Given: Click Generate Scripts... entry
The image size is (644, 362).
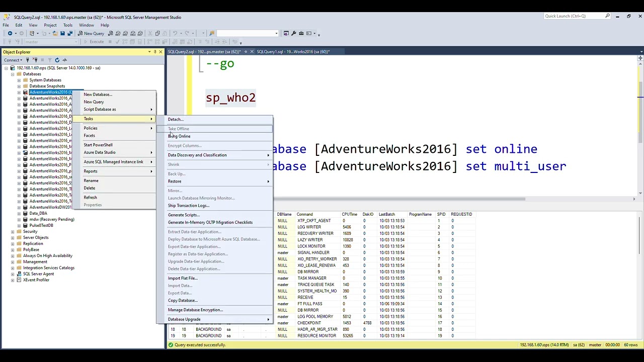Looking at the screenshot, I should (x=215, y=215).
